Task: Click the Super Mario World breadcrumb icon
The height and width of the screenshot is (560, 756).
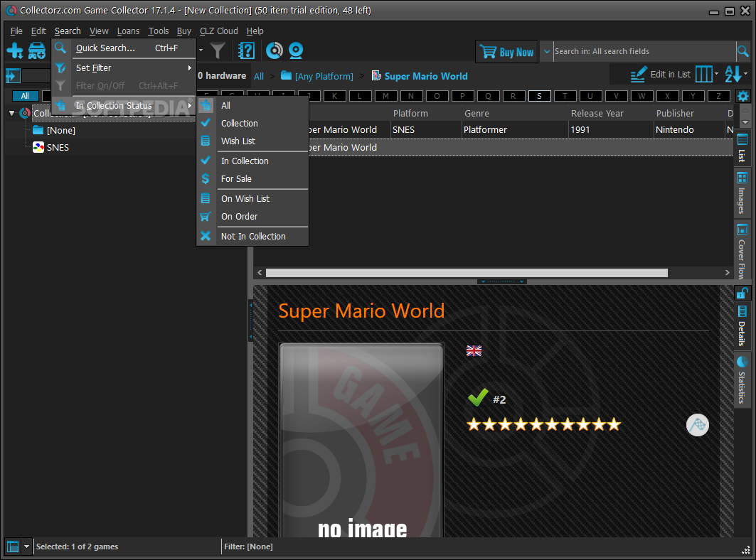Action: pyautogui.click(x=376, y=75)
